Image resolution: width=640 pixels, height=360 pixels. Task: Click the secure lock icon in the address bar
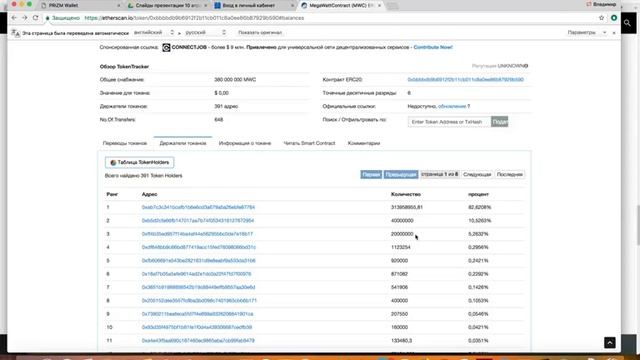click(x=47, y=18)
